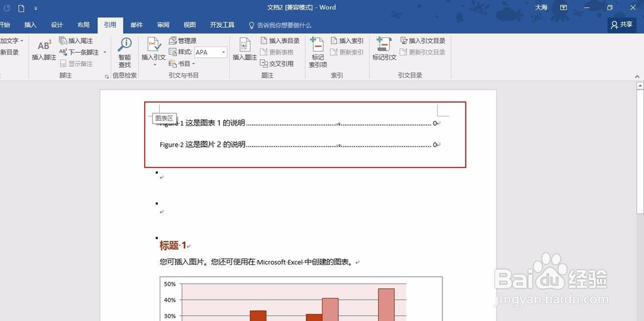Click the 标题 1 heading text
Image resolution: width=644 pixels, height=321 pixels.
coord(173,246)
